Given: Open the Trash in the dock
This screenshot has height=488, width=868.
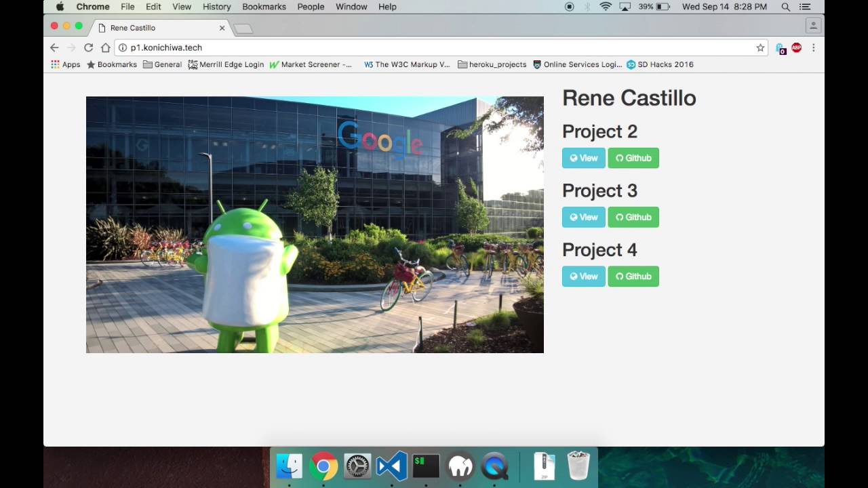Looking at the screenshot, I should 578,466.
